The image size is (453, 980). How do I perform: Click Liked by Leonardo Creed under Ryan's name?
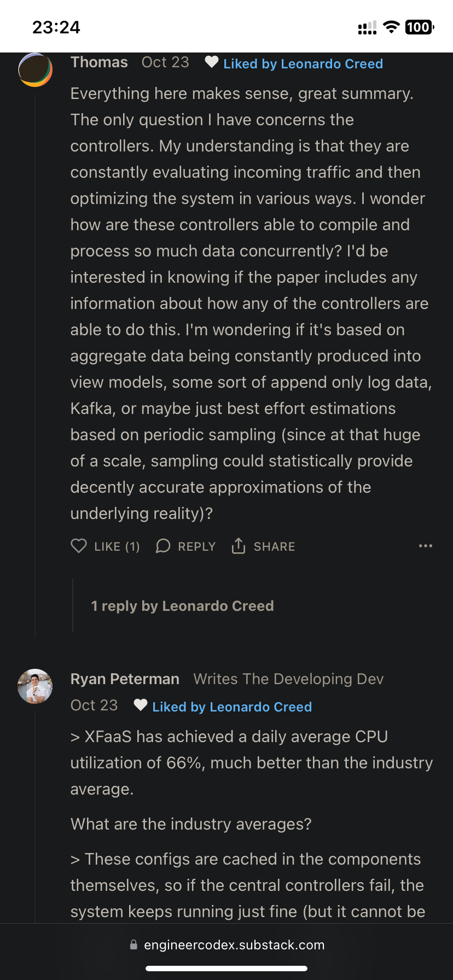tap(232, 707)
